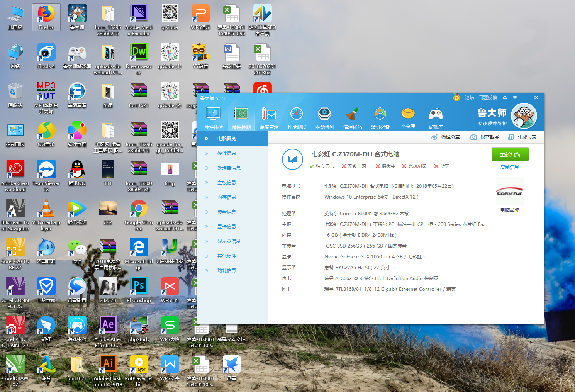Open 功耗估算 in the sidebar
Image resolution: width=575 pixels, height=392 pixels.
[232, 271]
